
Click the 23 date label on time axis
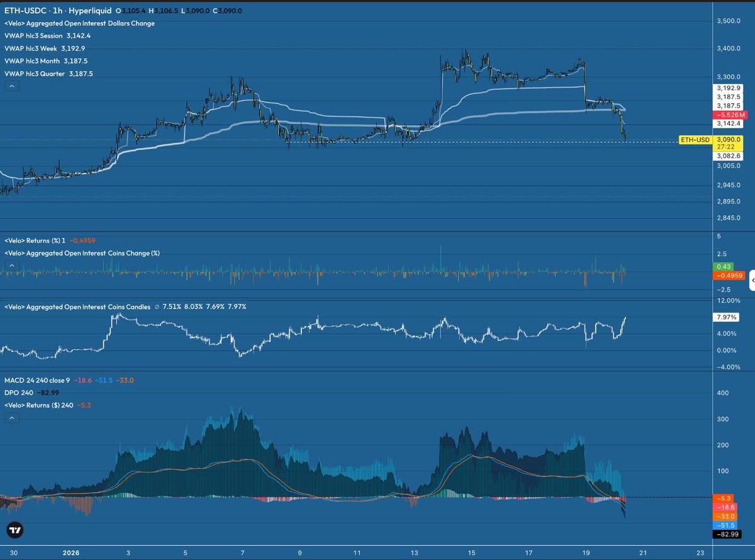pos(701,554)
